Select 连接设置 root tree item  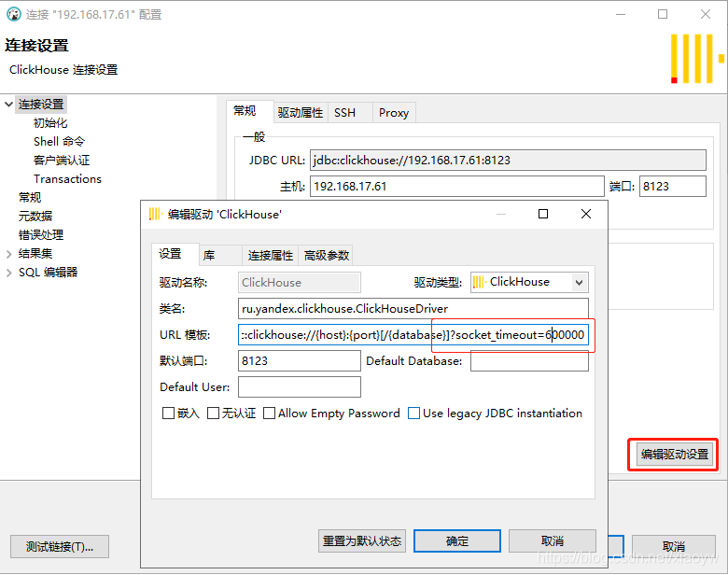coord(41,104)
